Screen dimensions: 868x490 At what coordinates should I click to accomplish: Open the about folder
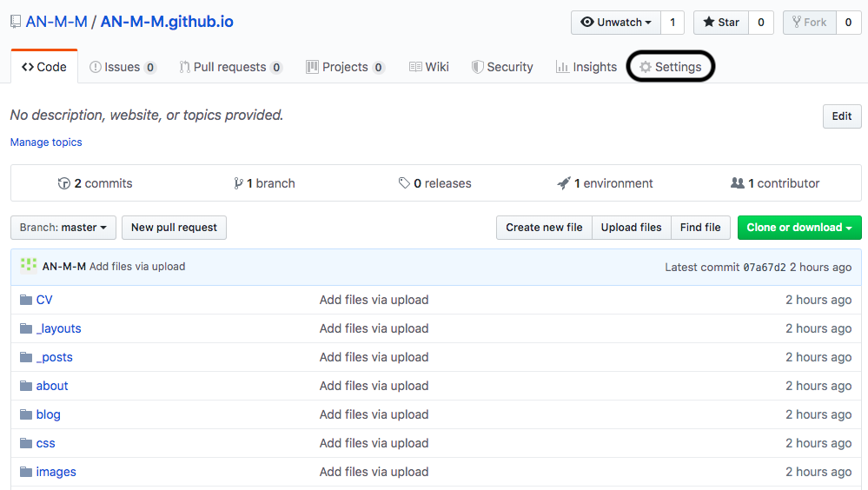click(x=52, y=386)
